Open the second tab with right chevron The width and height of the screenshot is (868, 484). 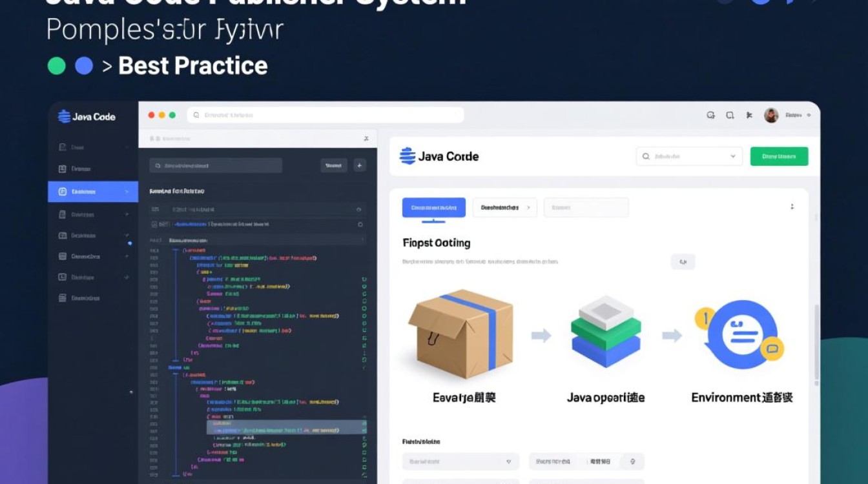(504, 208)
